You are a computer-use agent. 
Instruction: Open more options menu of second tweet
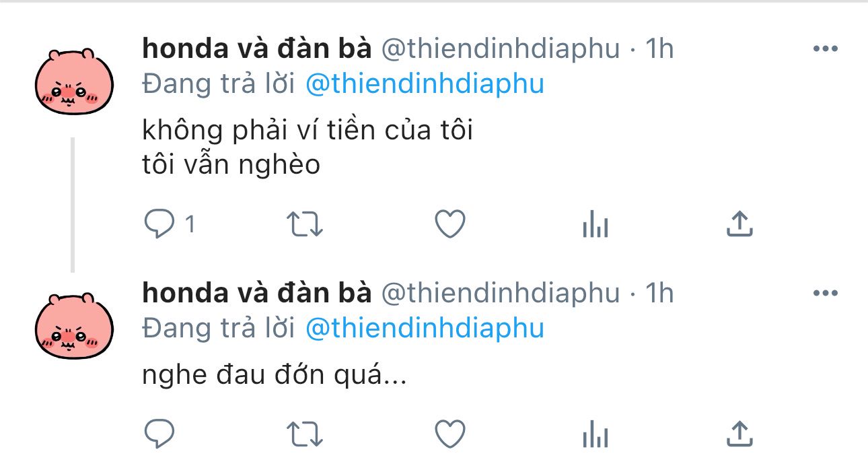[826, 294]
